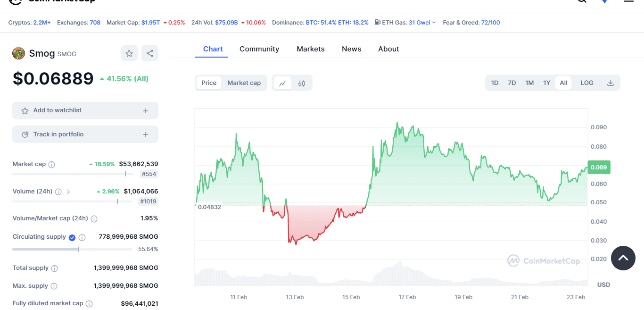Expand the chevron next to Volume (24h)
The width and height of the screenshot is (644, 310).
pos(68,192)
